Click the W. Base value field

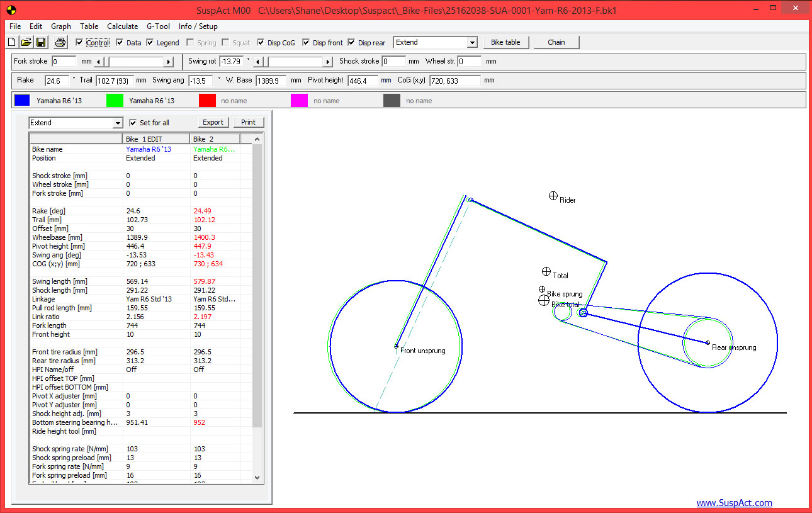coord(272,81)
